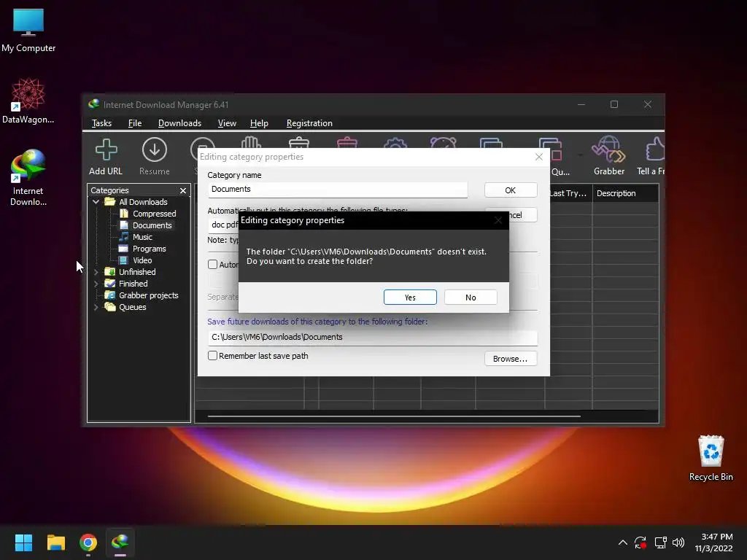Open the Windows Start menu

click(23, 542)
